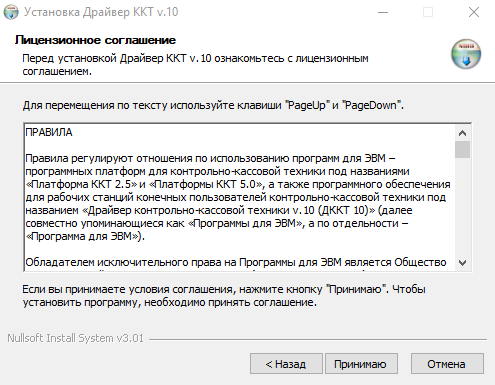Grab the license text scrollbar thumb
The image size is (495, 385).
tap(462, 149)
